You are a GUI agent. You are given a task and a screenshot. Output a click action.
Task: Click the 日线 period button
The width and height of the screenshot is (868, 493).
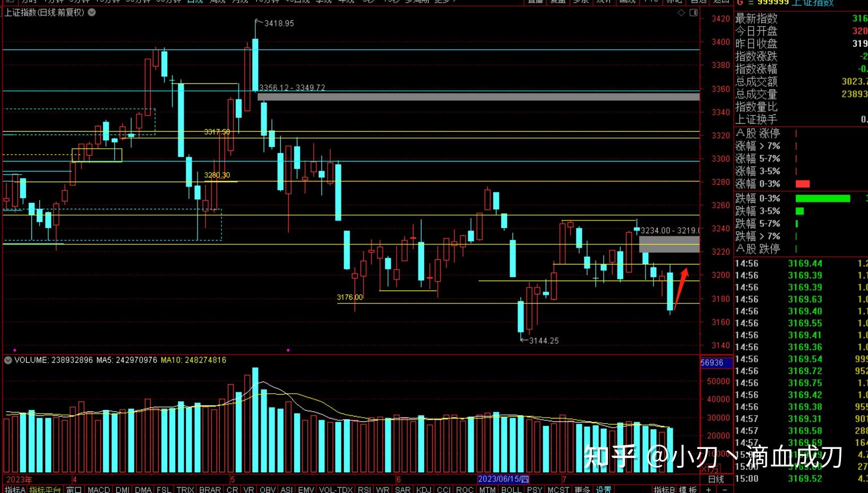point(716,479)
